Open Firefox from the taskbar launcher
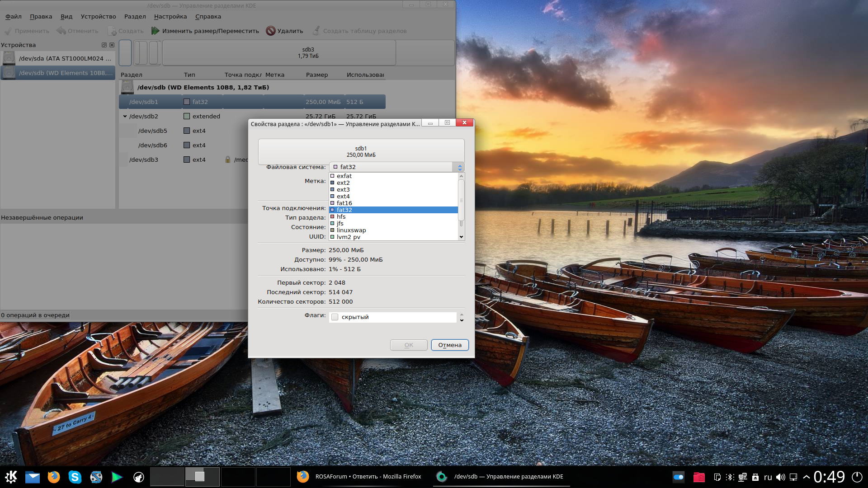The width and height of the screenshot is (868, 488). pyautogui.click(x=54, y=477)
